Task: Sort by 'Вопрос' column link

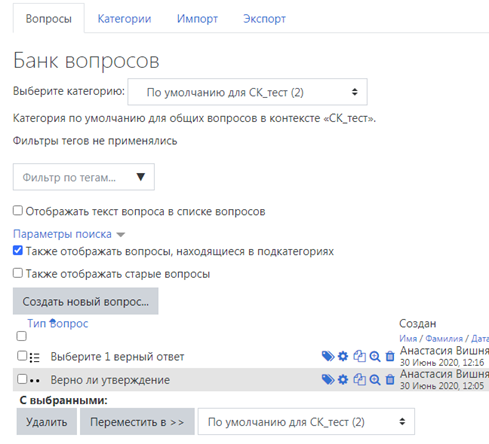Action: point(69,323)
